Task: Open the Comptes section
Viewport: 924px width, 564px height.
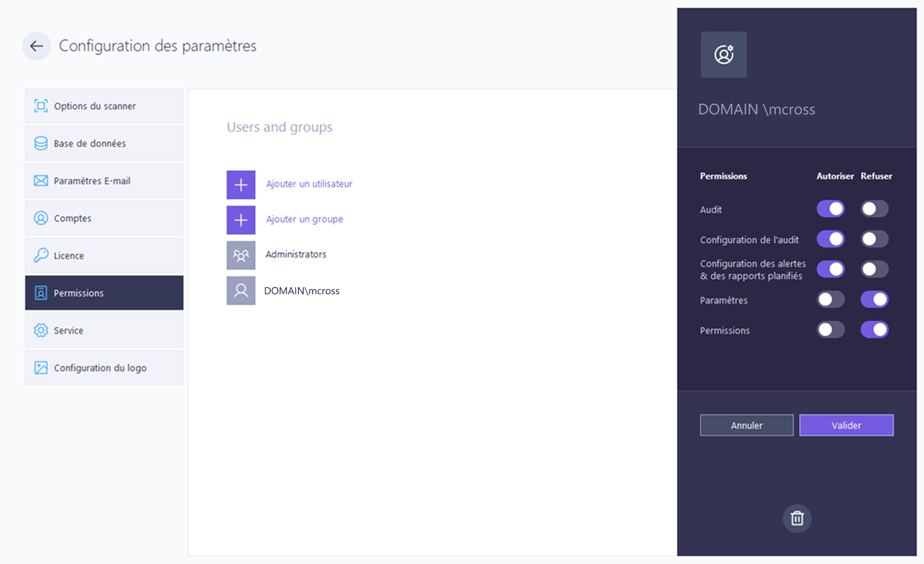Action: [x=104, y=218]
